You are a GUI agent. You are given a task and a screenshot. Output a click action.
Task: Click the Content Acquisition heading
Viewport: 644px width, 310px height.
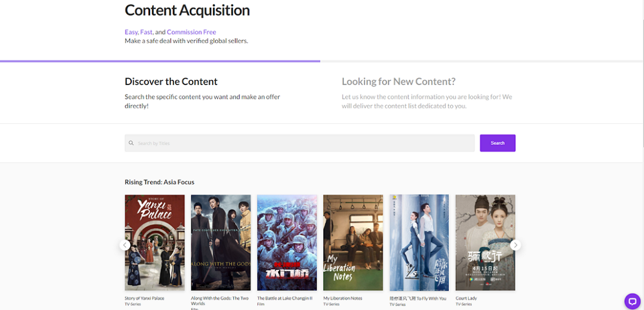point(187,10)
